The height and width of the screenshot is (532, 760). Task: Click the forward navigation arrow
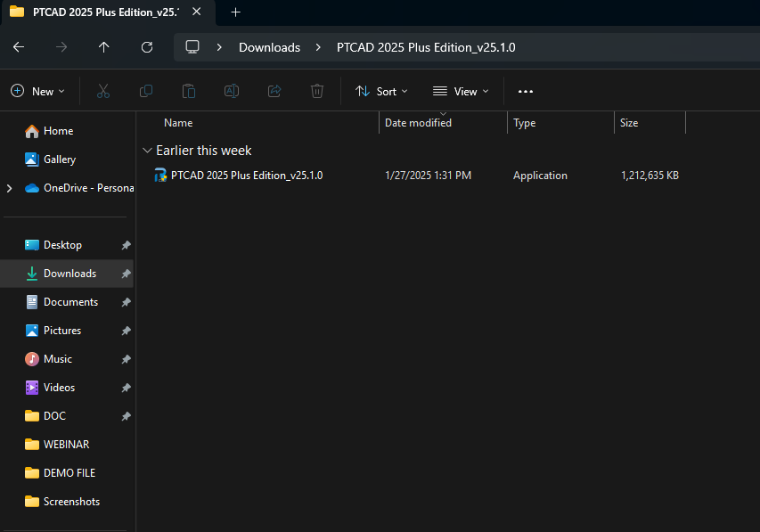point(61,47)
